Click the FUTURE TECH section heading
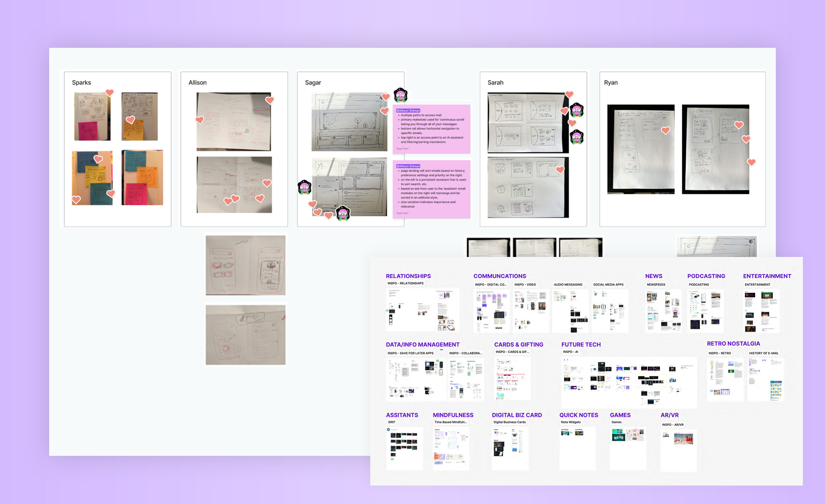825x504 pixels. point(580,344)
